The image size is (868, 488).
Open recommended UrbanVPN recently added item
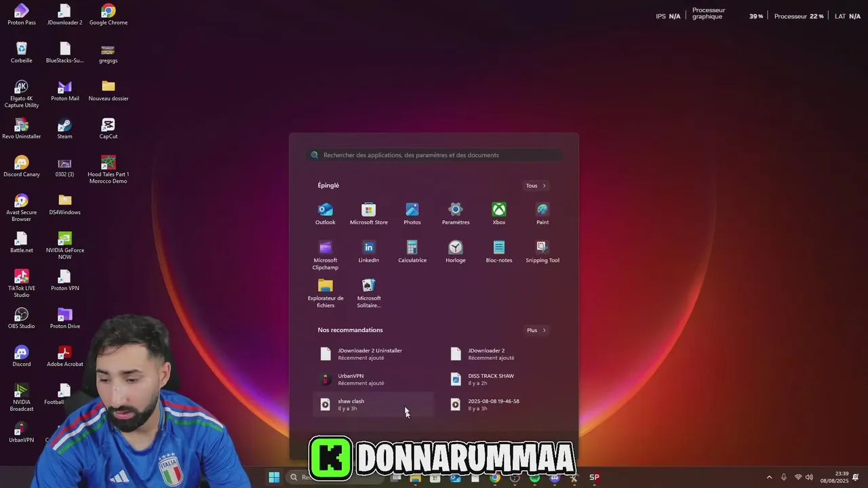[373, 379]
